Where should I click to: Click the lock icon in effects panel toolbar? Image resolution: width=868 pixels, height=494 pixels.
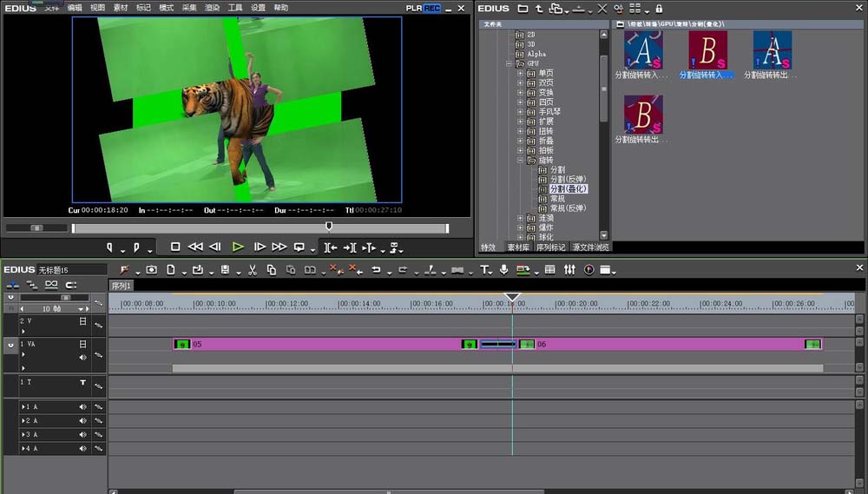659,9
